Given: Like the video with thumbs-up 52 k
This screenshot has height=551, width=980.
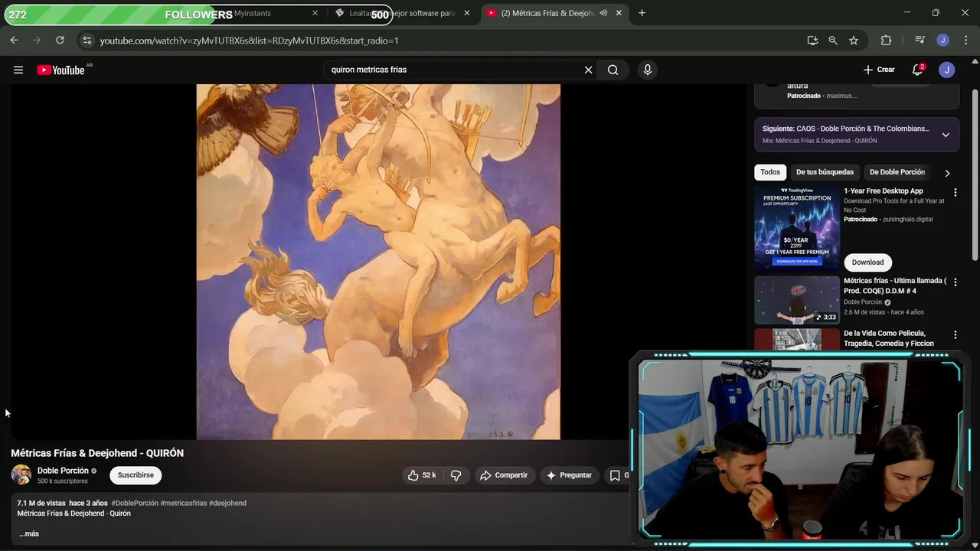Looking at the screenshot, I should 422,475.
